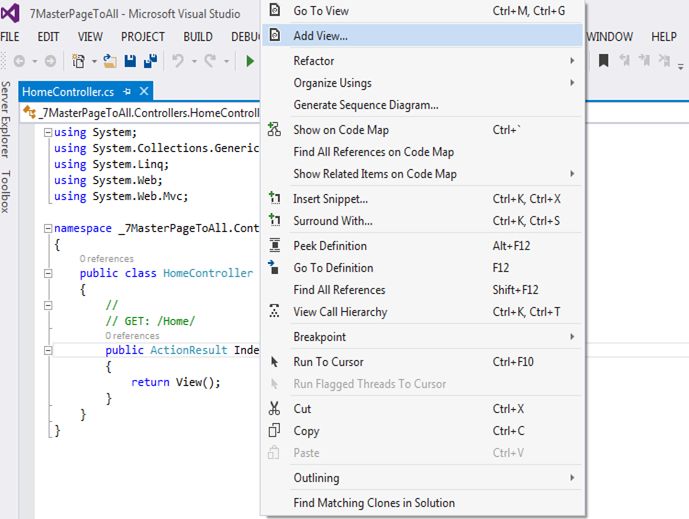Screen dimensions: 689x519
Task: Click the Save All toolbar icon
Action: (x=150, y=62)
